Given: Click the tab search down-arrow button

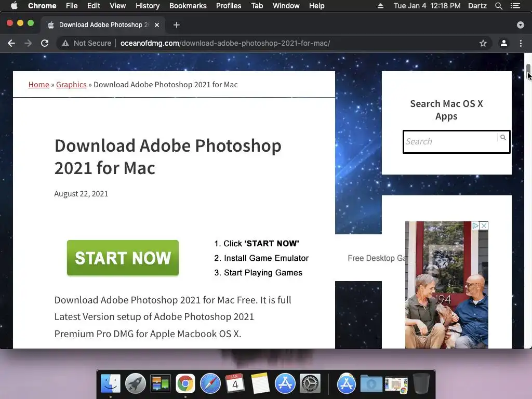Looking at the screenshot, I should tap(521, 25).
